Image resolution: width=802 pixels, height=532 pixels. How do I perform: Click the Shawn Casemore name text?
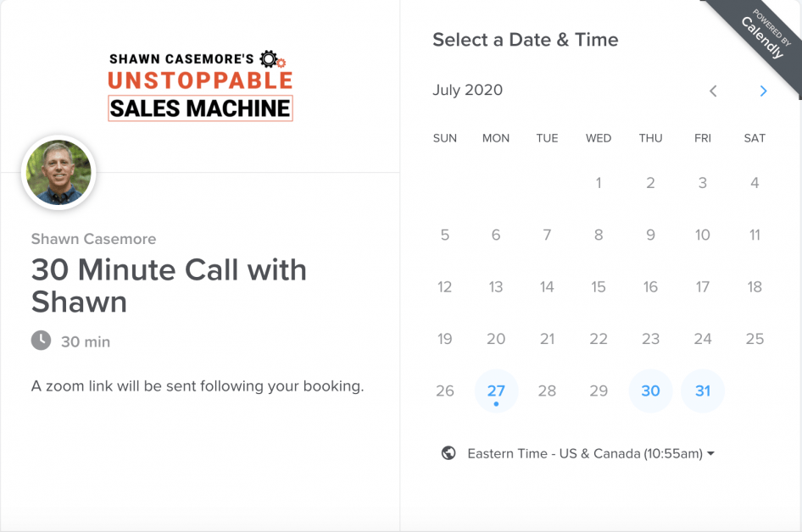93,239
